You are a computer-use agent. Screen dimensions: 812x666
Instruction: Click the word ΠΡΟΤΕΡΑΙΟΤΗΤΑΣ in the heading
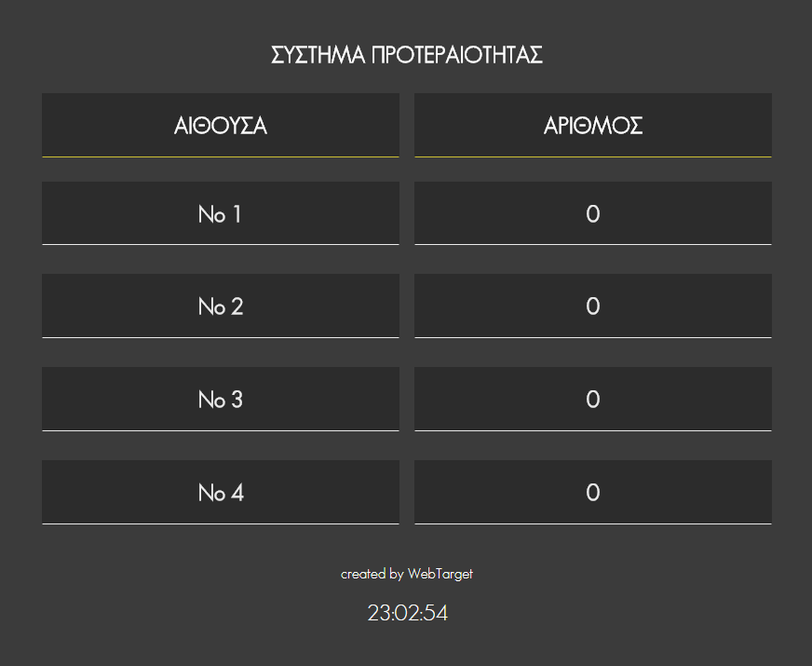(457, 55)
